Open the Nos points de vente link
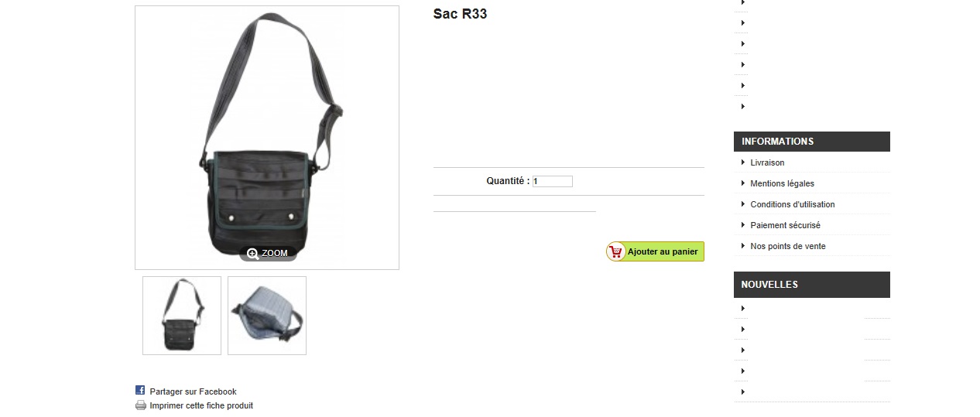The width and height of the screenshot is (980, 417). click(x=788, y=246)
